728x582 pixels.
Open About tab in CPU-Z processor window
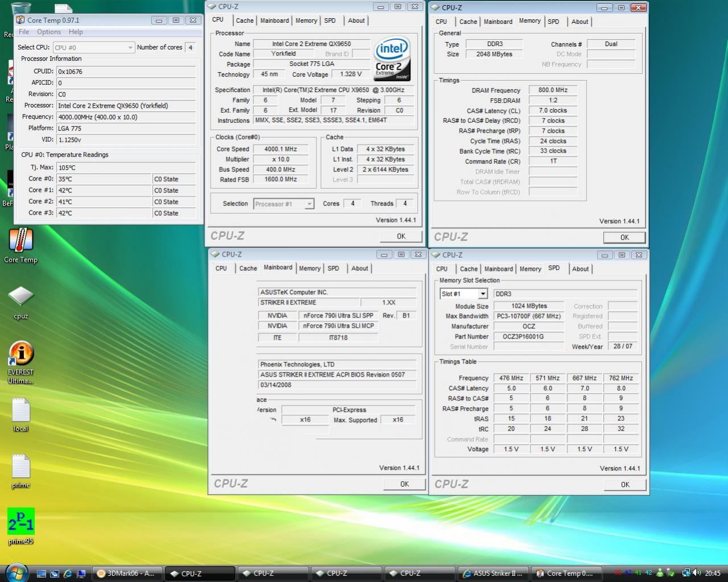[x=356, y=20]
